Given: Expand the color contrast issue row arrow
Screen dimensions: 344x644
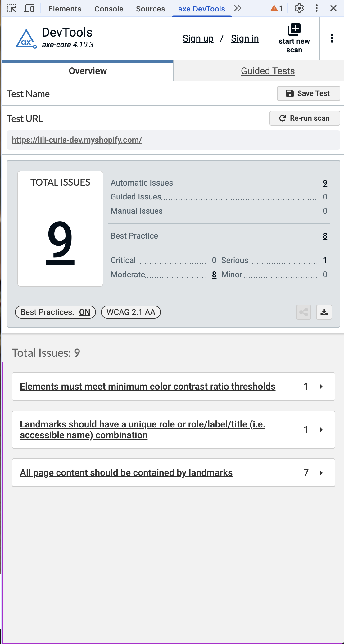Looking at the screenshot, I should [321, 387].
